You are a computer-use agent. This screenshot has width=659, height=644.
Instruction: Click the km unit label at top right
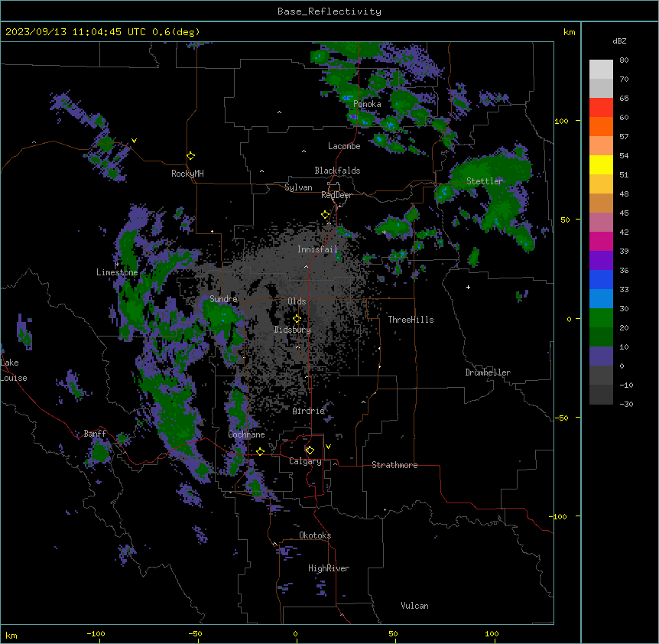tap(570, 32)
